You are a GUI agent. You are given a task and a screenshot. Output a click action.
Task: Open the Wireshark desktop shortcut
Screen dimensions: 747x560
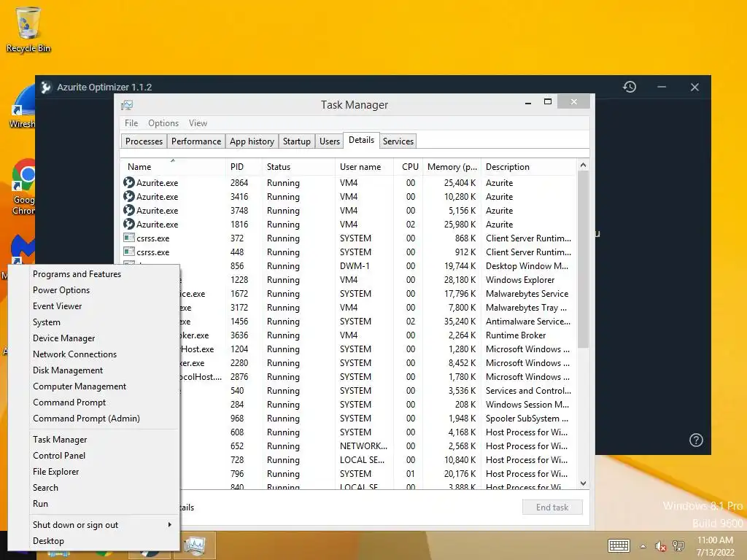tap(23, 107)
